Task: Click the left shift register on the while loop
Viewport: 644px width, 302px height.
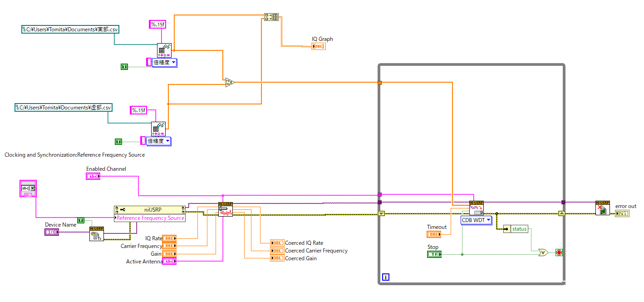Action: pyautogui.click(x=381, y=213)
